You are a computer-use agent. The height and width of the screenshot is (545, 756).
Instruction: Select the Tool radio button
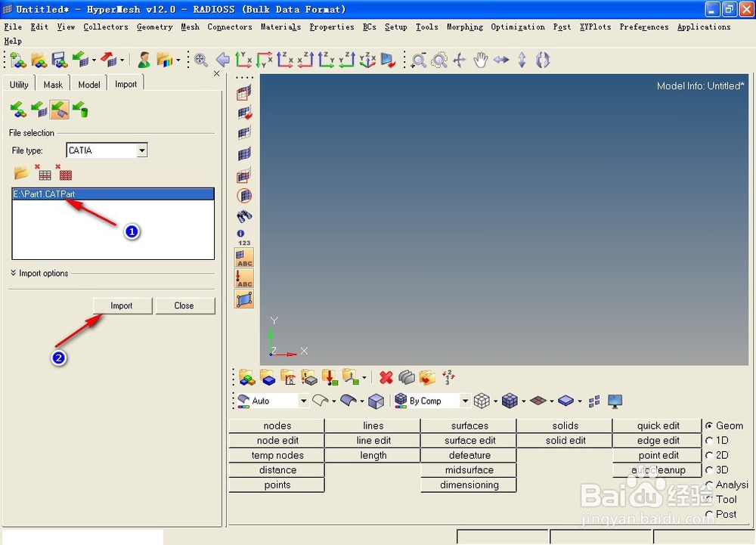pyautogui.click(x=709, y=499)
